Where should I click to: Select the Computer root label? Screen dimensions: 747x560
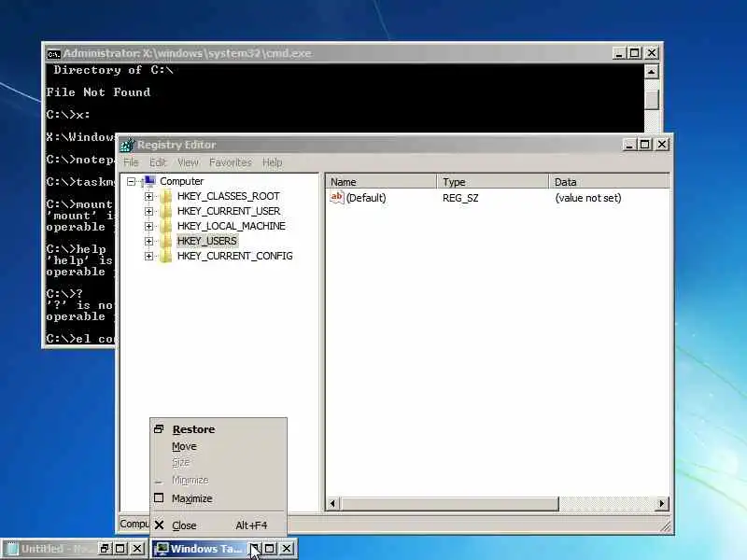pyautogui.click(x=181, y=181)
